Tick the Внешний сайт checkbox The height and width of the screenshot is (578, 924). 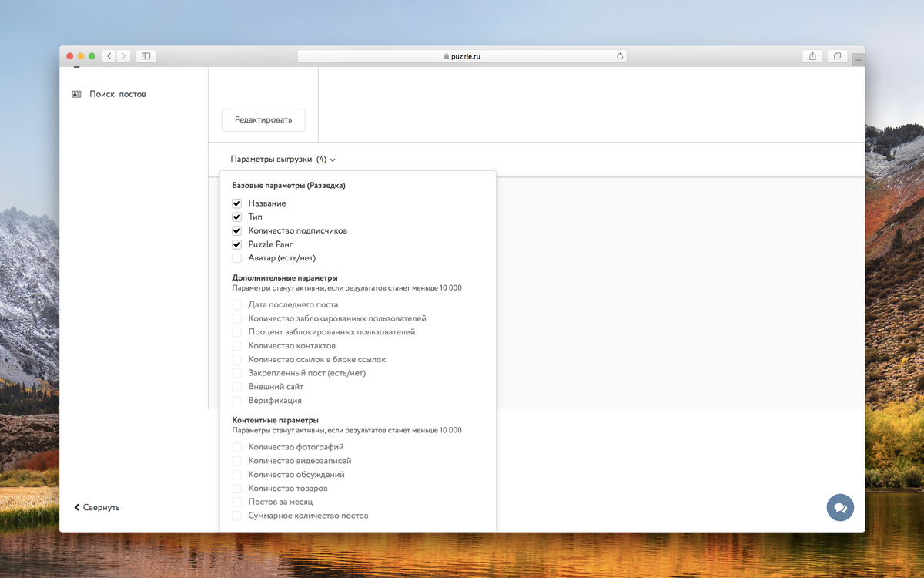click(x=237, y=387)
